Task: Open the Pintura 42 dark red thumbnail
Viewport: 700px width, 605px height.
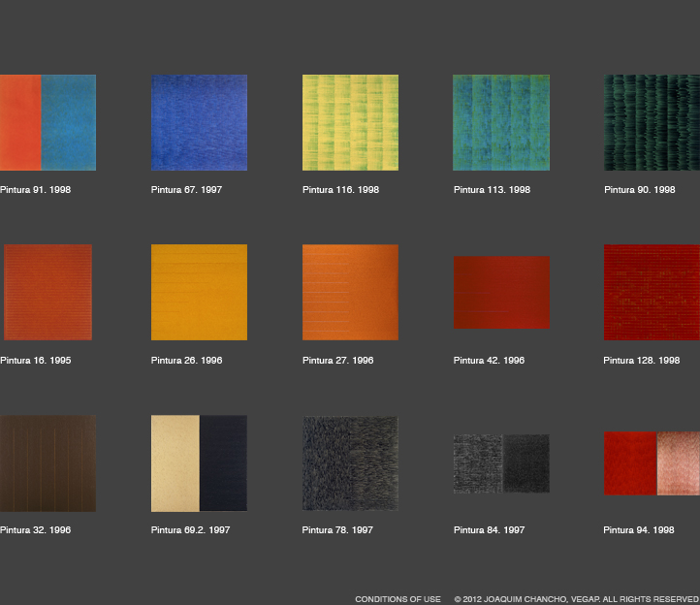Action: [502, 293]
